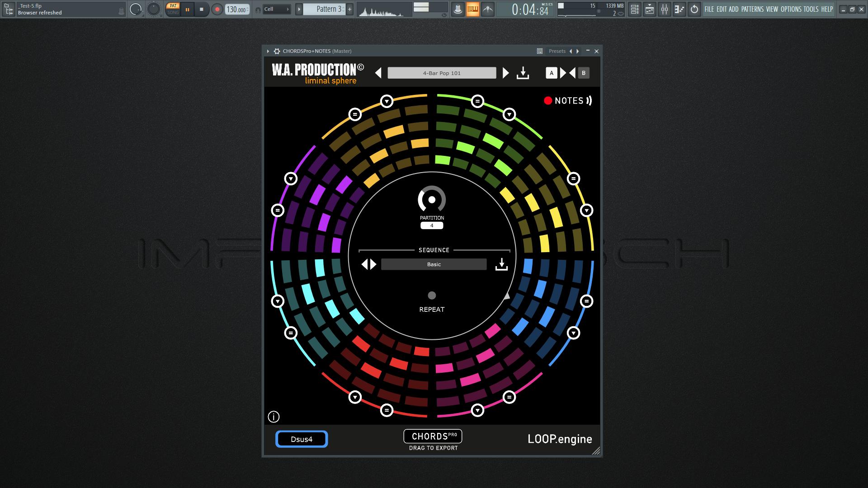Save the Basic sequence with download icon
The height and width of the screenshot is (488, 868).
[x=501, y=264]
